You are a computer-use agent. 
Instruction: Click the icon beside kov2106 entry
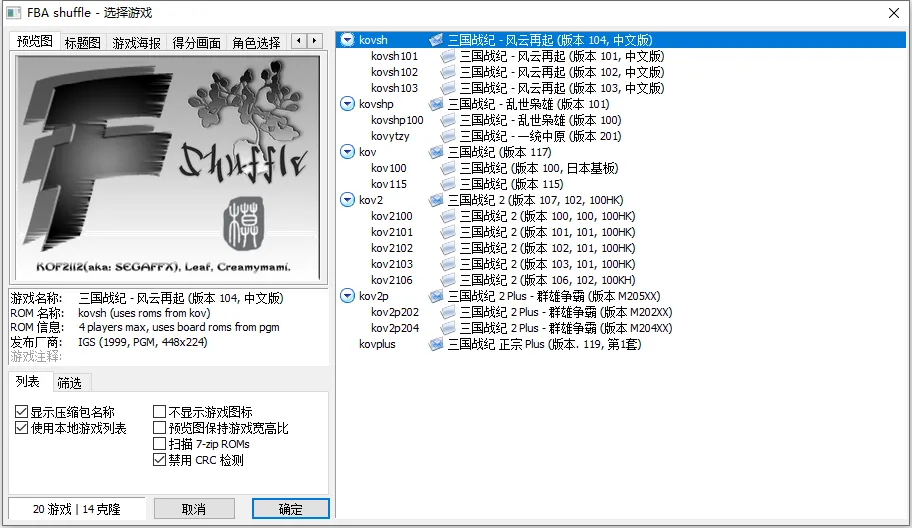(447, 280)
